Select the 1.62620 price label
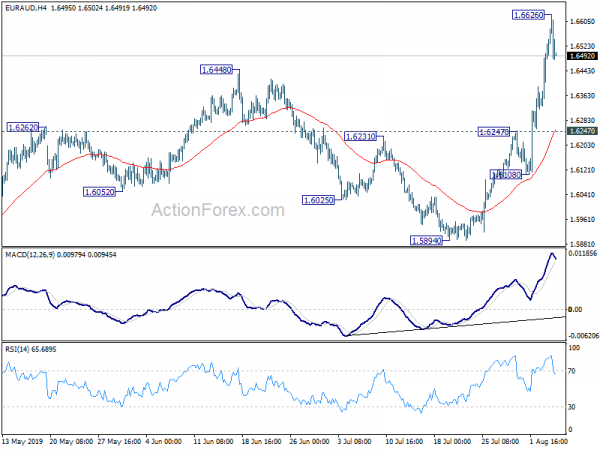Screen dimensions: 600x450 click(23, 127)
